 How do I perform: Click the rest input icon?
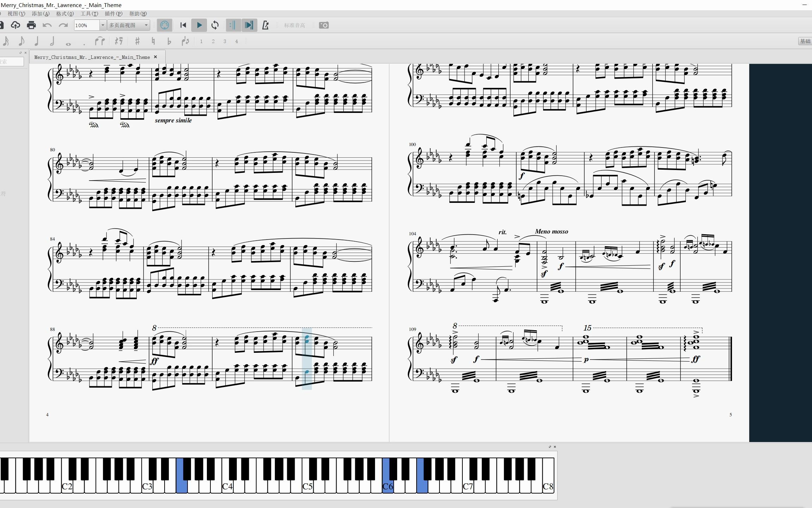[x=119, y=41]
